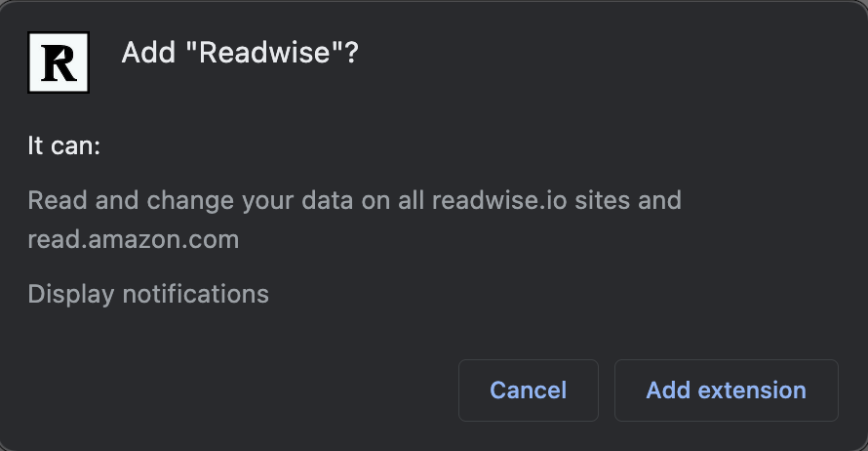Click the black letter R in logo
Screen dimensions: 868x451
59,62
